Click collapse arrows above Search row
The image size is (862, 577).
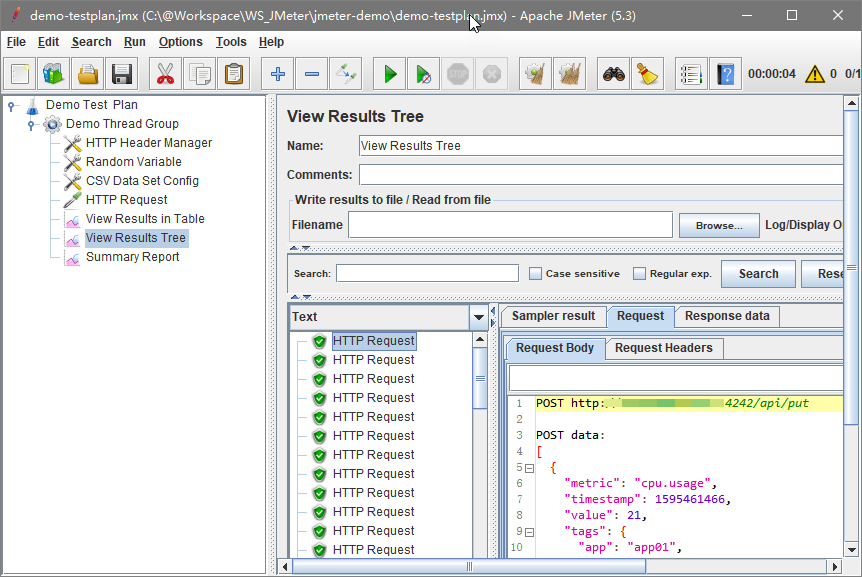300,248
